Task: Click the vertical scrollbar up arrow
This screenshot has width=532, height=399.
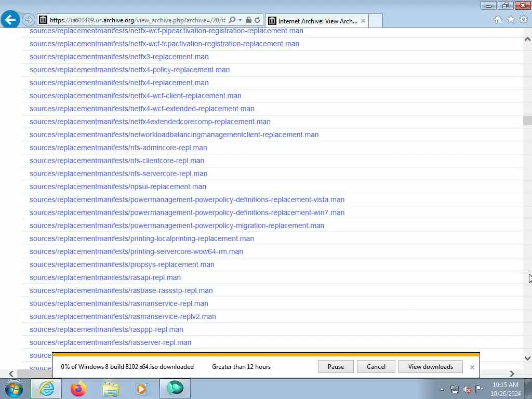Action: [x=527, y=39]
